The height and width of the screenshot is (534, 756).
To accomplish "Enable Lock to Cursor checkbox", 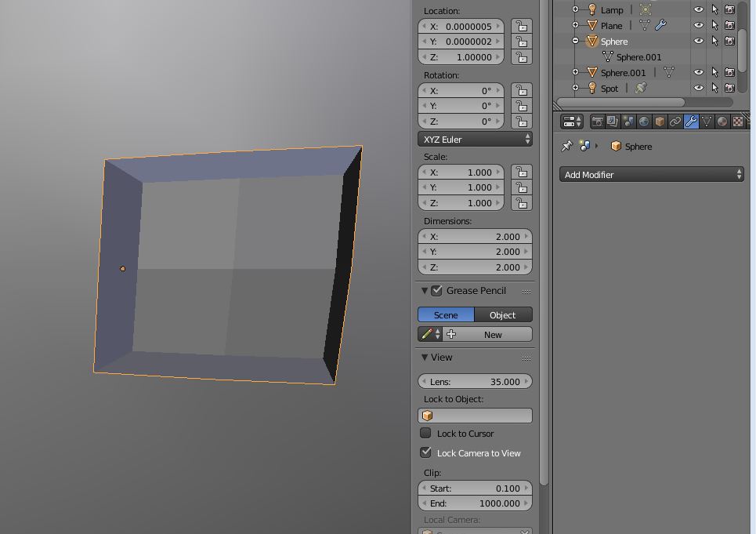I will [x=425, y=433].
